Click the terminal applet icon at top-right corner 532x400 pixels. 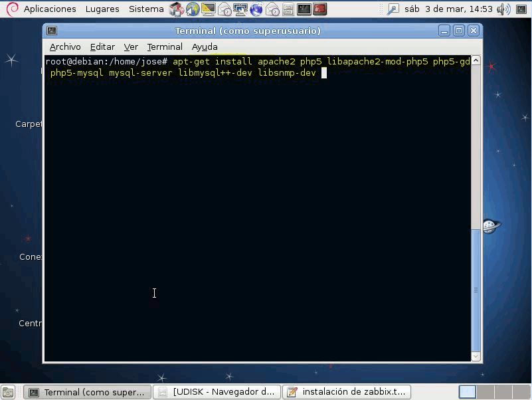(x=521, y=9)
